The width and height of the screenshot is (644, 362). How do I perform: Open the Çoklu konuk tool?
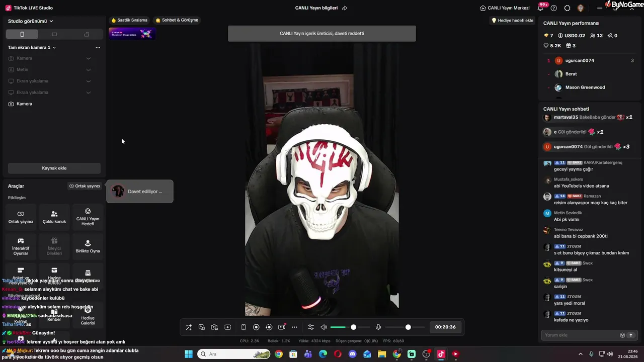pyautogui.click(x=54, y=217)
